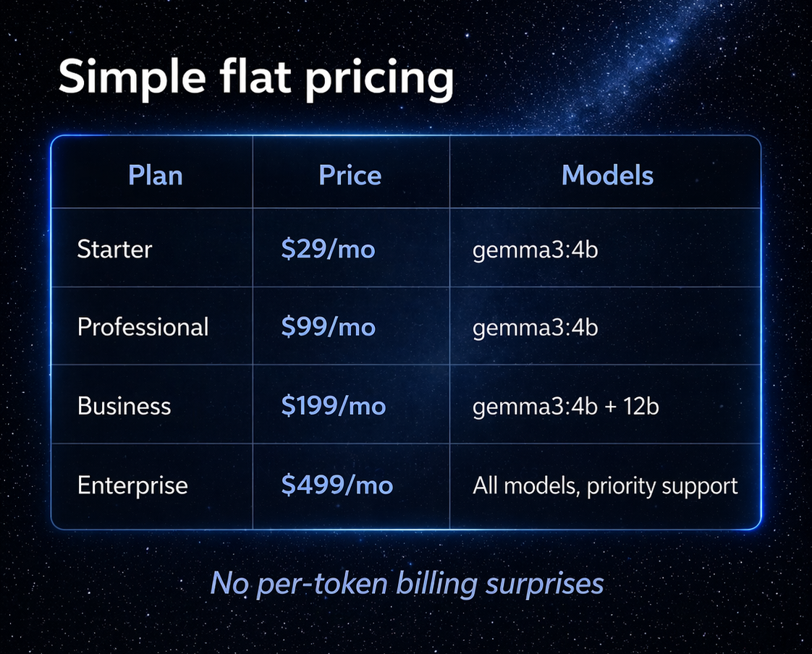
Task: Click the $29/mo price
Action: tap(329, 249)
